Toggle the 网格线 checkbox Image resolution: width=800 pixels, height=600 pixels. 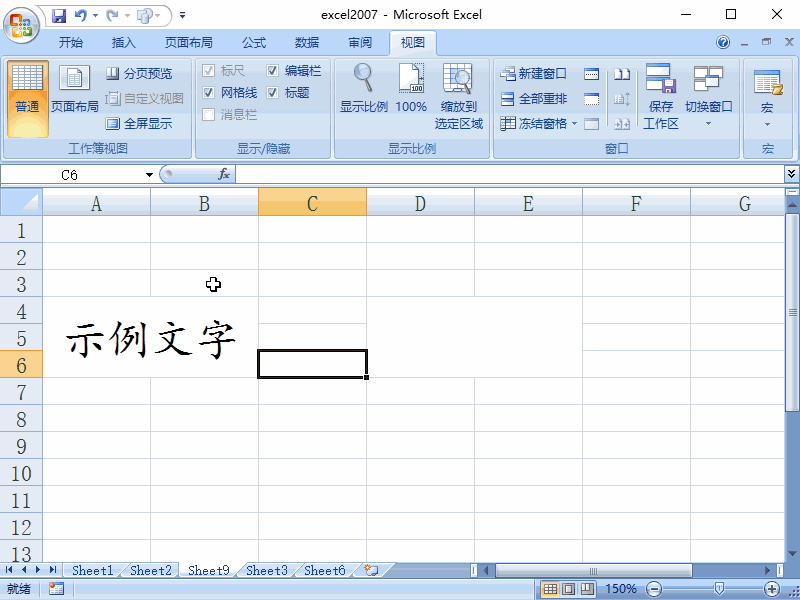pyautogui.click(x=207, y=92)
